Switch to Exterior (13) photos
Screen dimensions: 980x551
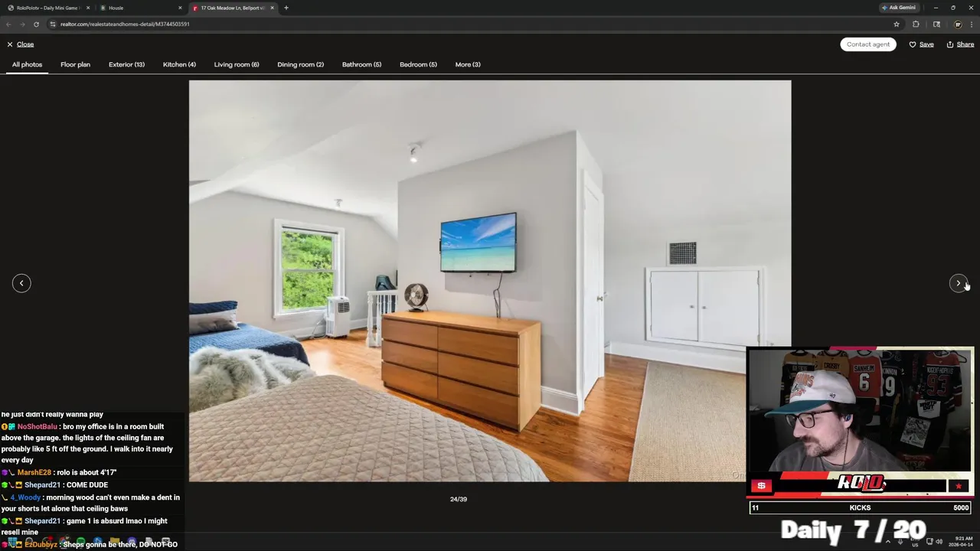pyautogui.click(x=126, y=64)
